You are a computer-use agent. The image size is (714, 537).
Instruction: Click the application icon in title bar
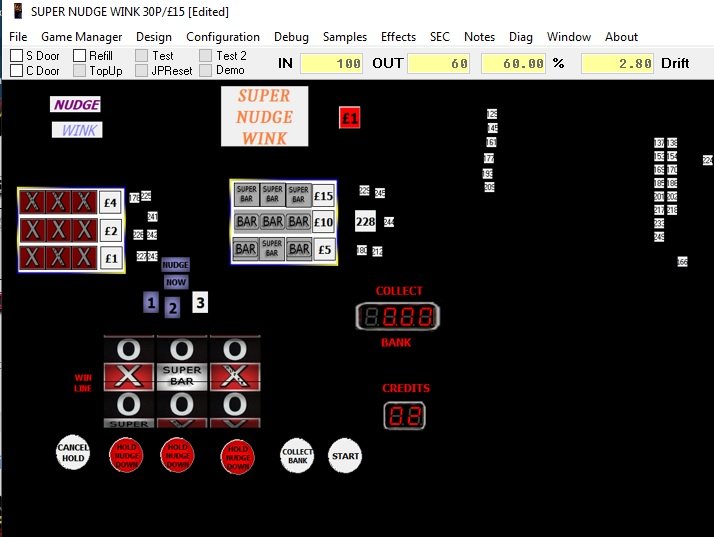click(x=18, y=11)
